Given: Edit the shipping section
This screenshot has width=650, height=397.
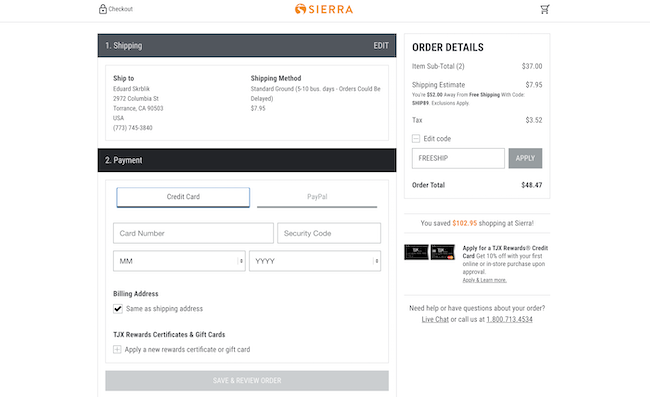Looking at the screenshot, I should pyautogui.click(x=381, y=46).
